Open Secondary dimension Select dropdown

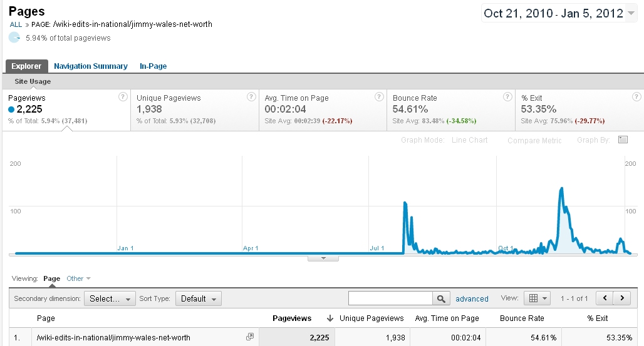pyautogui.click(x=110, y=298)
